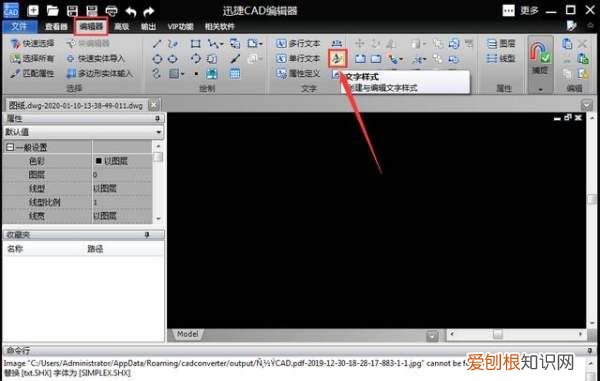The image size is (600, 381).
Task: Toggle pin on 收藏夹 panel header
Action: pyautogui.click(x=147, y=235)
